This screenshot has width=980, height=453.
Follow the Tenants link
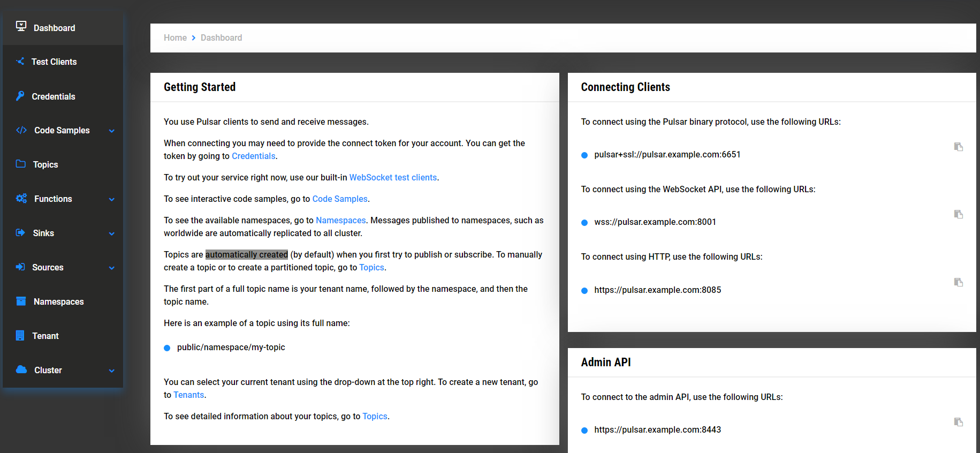189,395
